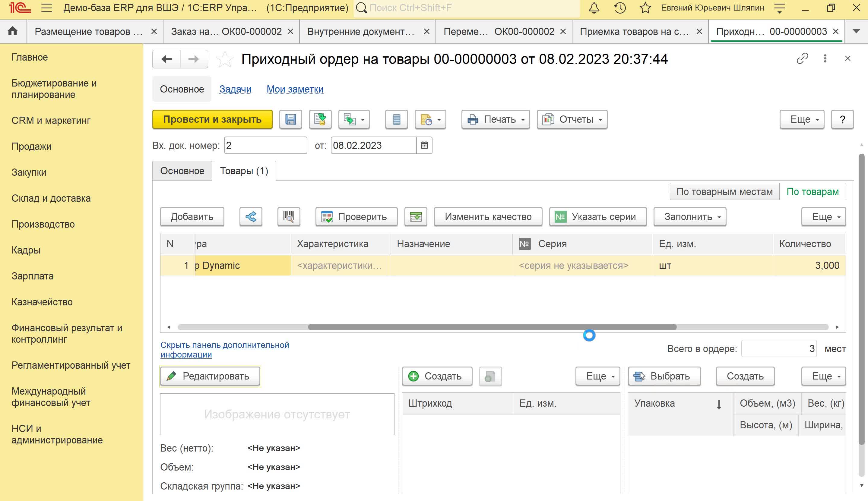The height and width of the screenshot is (501, 868).
Task: Click Скрыть панель дополнительной информации link
Action: click(x=225, y=350)
